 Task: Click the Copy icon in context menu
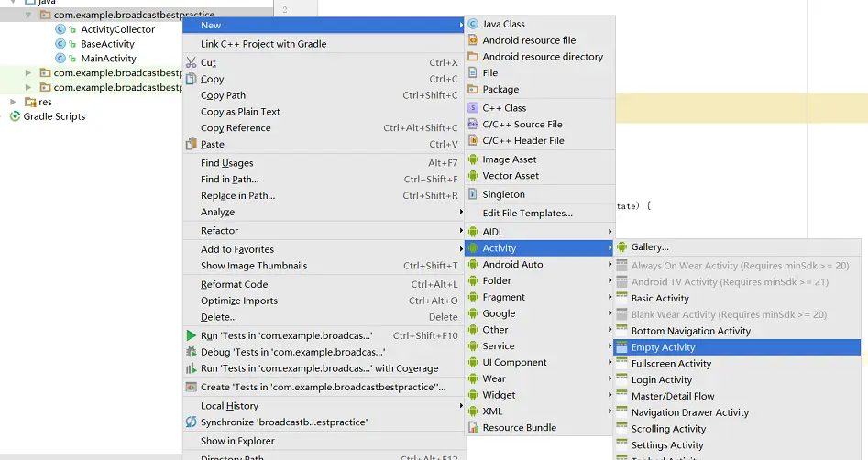coord(191,79)
